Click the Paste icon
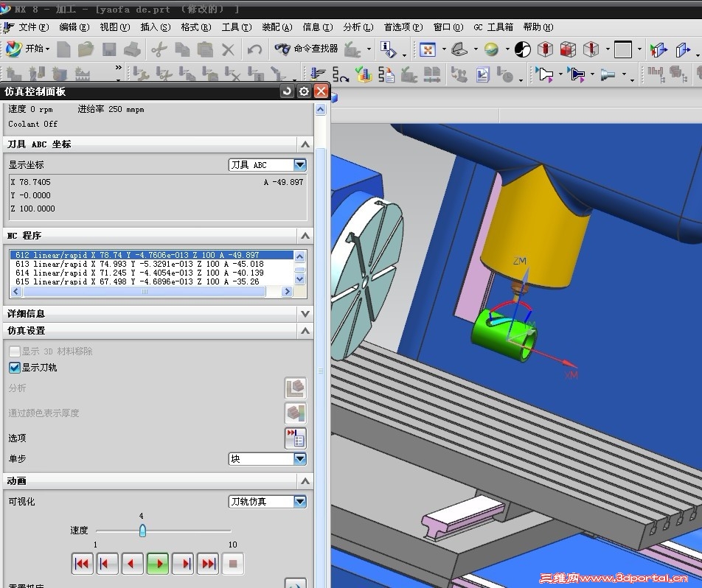 pos(205,49)
